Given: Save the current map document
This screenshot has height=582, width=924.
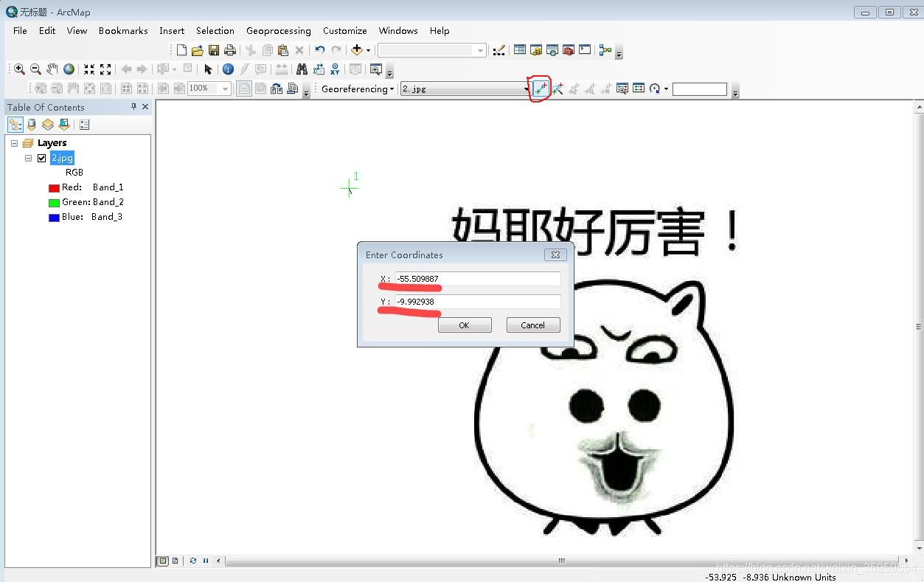Looking at the screenshot, I should (x=214, y=50).
